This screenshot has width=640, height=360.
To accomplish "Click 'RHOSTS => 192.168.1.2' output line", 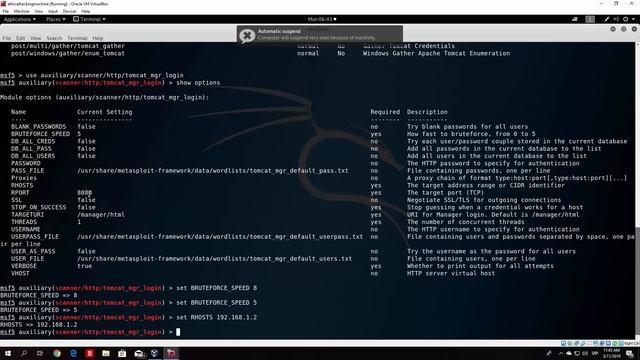I will point(38,324).
